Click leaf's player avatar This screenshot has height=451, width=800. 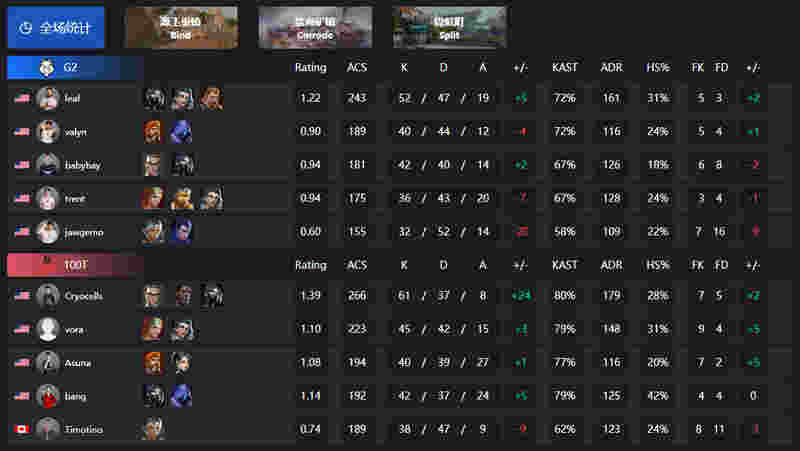47,98
